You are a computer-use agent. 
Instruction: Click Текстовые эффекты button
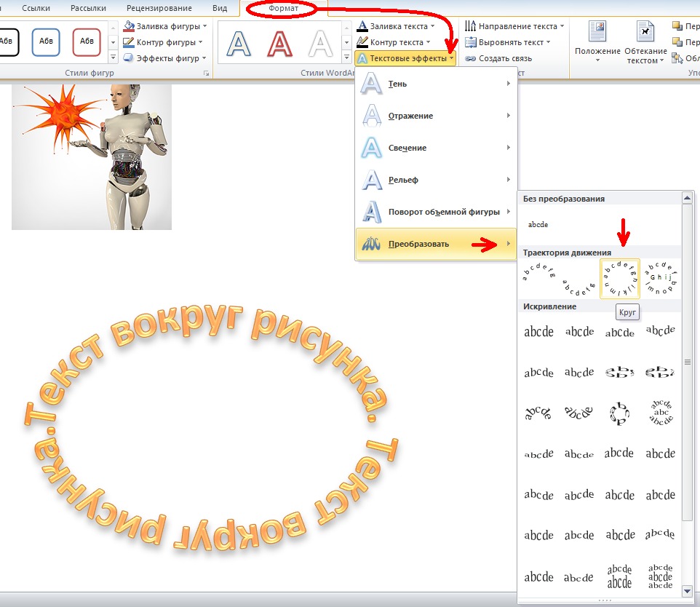pyautogui.click(x=405, y=58)
